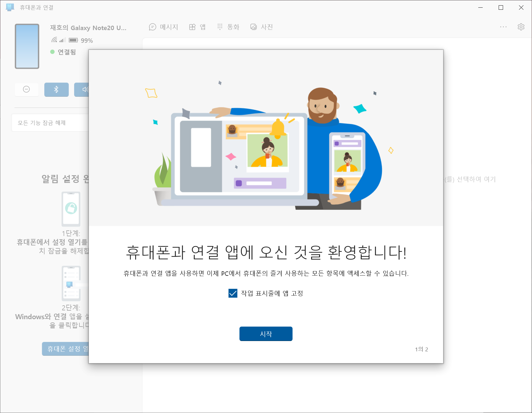Click the step 1 phone unlock illustration

[x=71, y=209]
